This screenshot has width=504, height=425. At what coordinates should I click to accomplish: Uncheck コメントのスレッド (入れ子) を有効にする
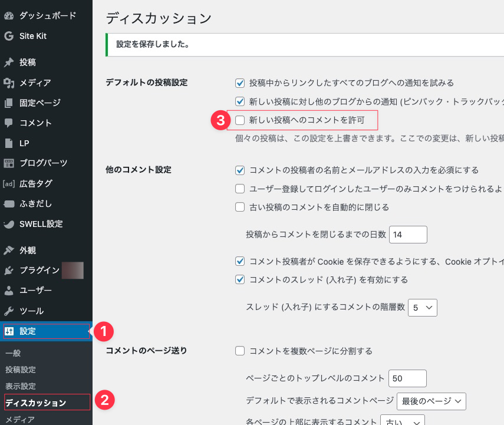(240, 279)
